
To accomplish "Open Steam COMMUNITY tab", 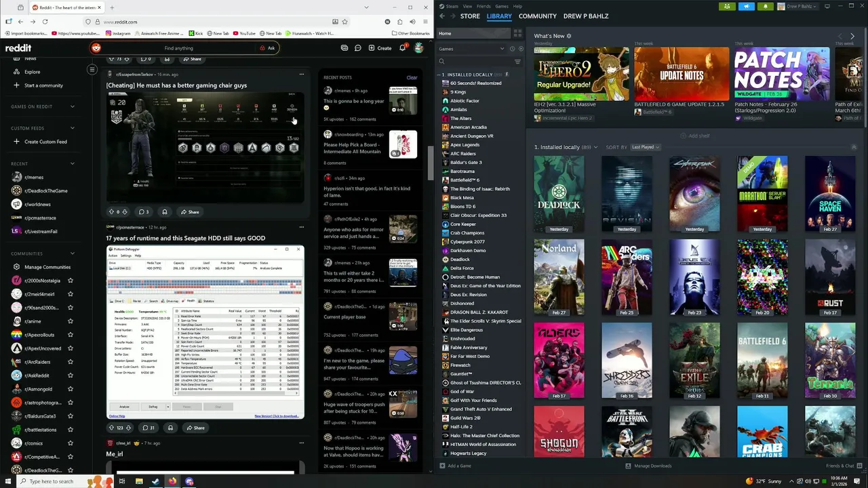I will (538, 16).
